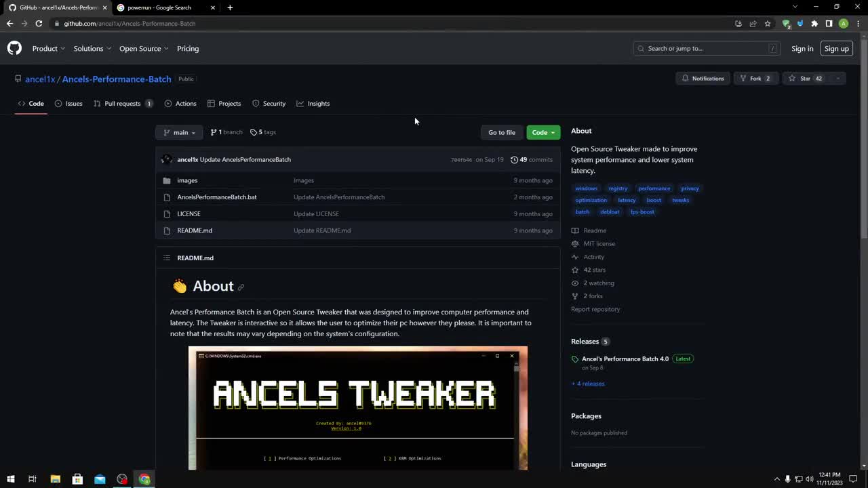Star the Ancels-Performance-Batch repository
The image size is (868, 488).
coord(802,78)
